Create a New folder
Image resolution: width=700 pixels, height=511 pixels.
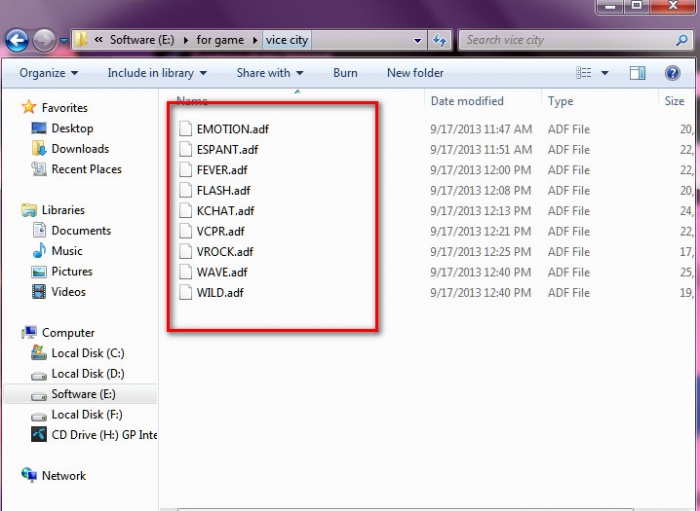[415, 73]
